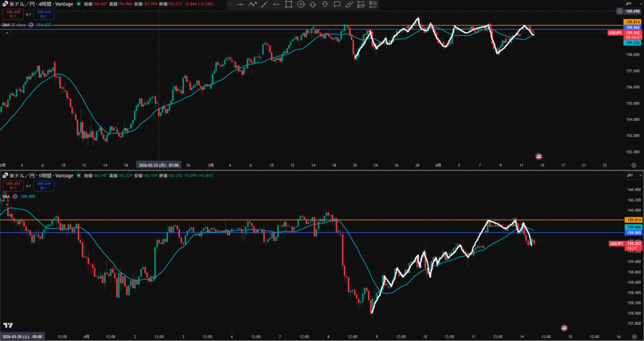This screenshot has height=341, width=644.
Task: Select the rectangle shape tool
Action: (x=289, y=4)
